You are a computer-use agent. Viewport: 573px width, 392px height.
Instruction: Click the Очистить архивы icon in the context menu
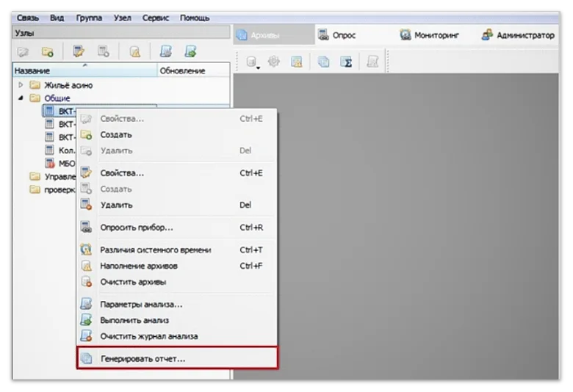[86, 282]
